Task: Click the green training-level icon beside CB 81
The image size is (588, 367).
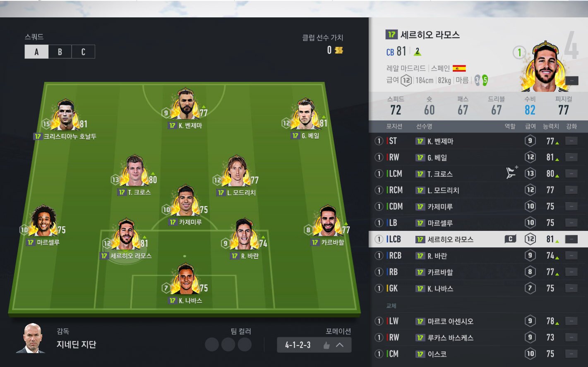Action: 418,52
